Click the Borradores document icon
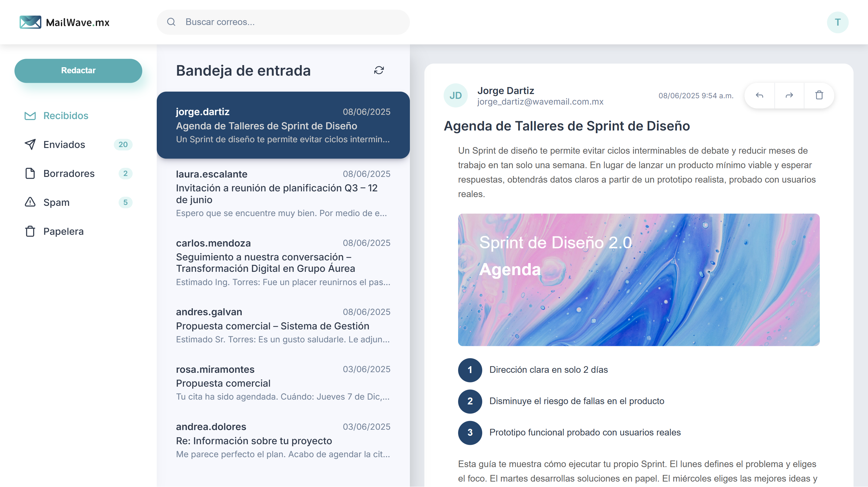Screen dimensions: 868x487 click(30, 173)
